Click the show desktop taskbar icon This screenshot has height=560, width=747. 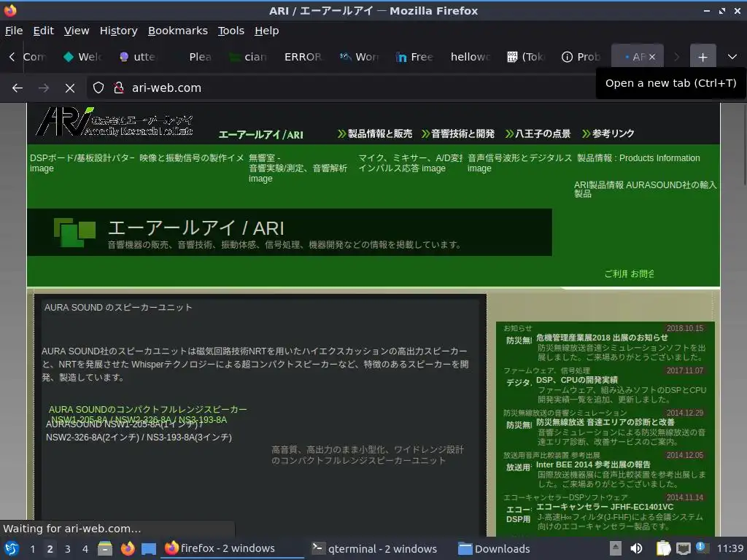tap(149, 548)
